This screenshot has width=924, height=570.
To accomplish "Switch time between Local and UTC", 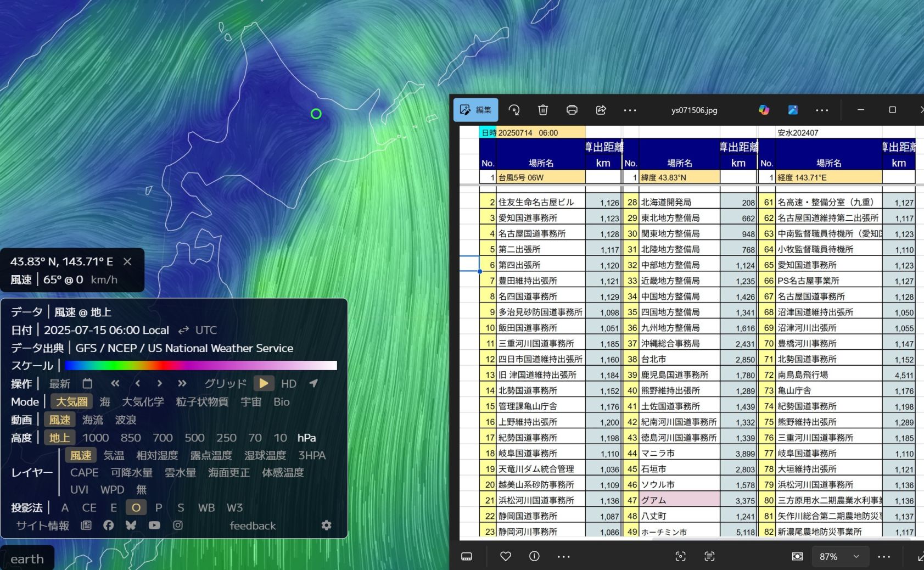I will coord(183,330).
